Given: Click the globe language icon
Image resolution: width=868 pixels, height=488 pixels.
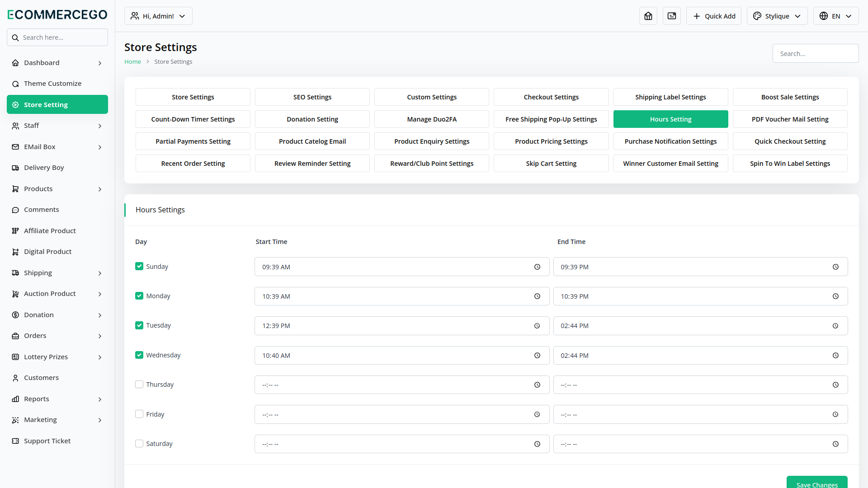Looking at the screenshot, I should pos(824,16).
